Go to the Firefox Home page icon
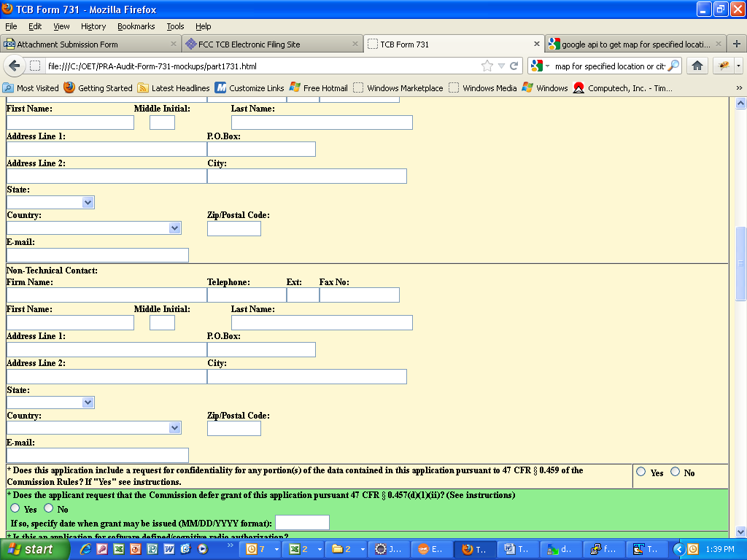 [x=697, y=66]
